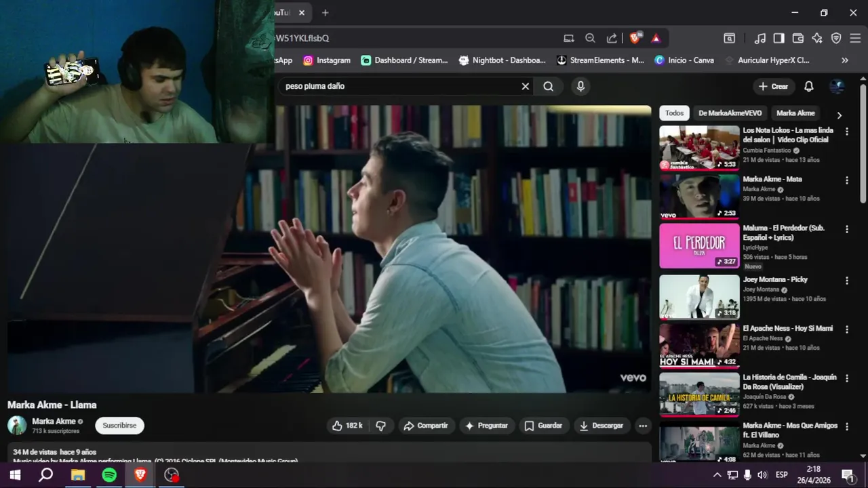Open options for Maluma El Perdedor
Viewport: 868px width, 488px height.
846,229
